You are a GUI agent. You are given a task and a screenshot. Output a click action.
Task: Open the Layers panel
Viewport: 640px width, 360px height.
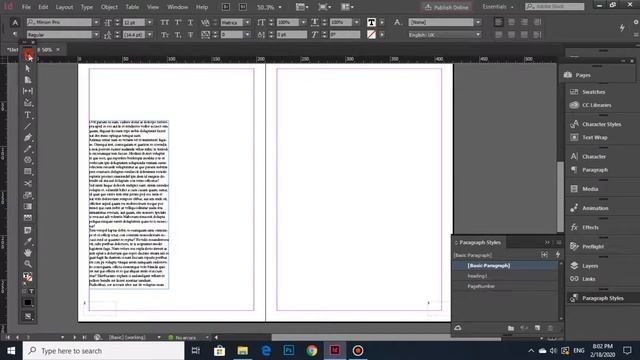click(584, 266)
